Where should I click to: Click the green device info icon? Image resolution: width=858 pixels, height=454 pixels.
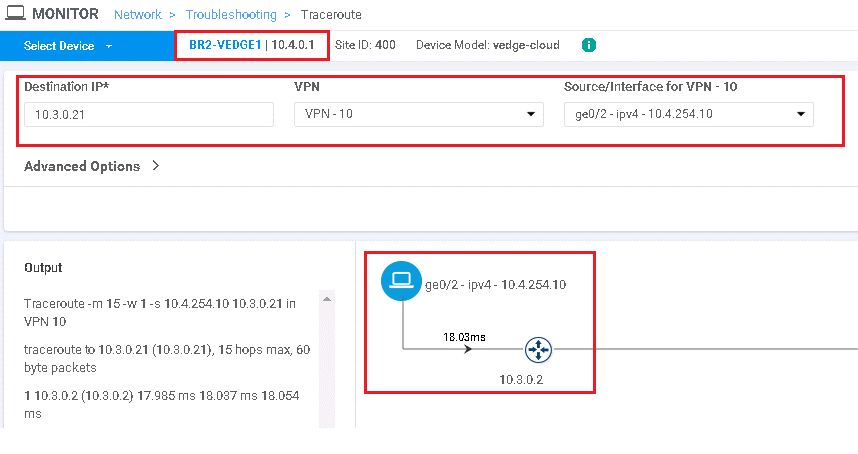tap(589, 45)
